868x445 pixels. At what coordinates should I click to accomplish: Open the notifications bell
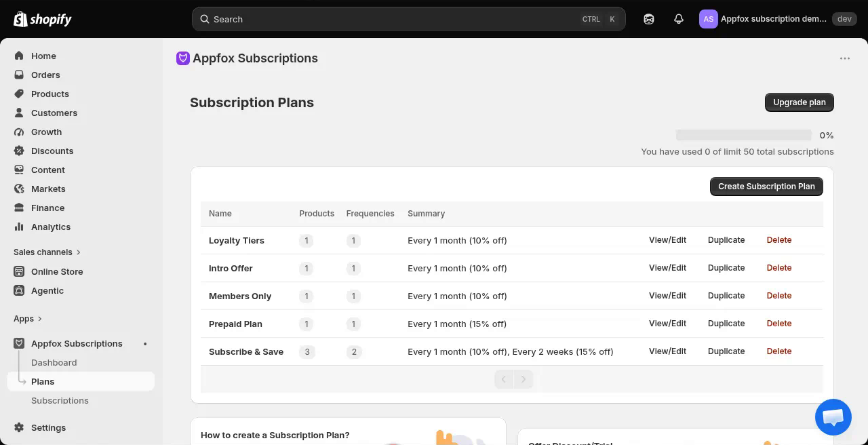coord(679,19)
